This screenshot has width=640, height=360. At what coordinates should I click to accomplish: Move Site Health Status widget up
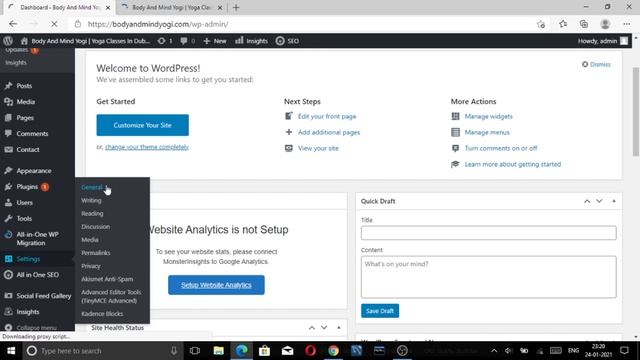(x=312, y=328)
